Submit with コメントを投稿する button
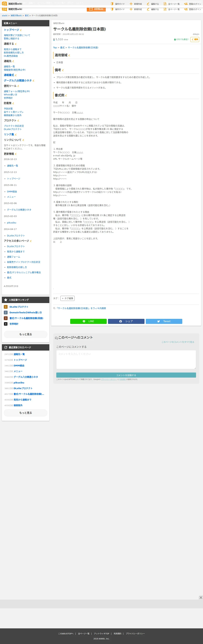203x644 pixels. tap(126, 375)
